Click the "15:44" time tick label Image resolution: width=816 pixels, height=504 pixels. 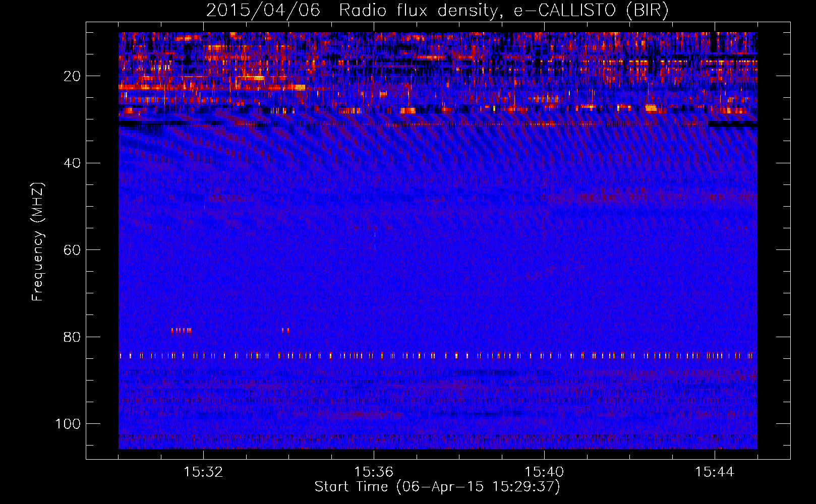(x=715, y=472)
